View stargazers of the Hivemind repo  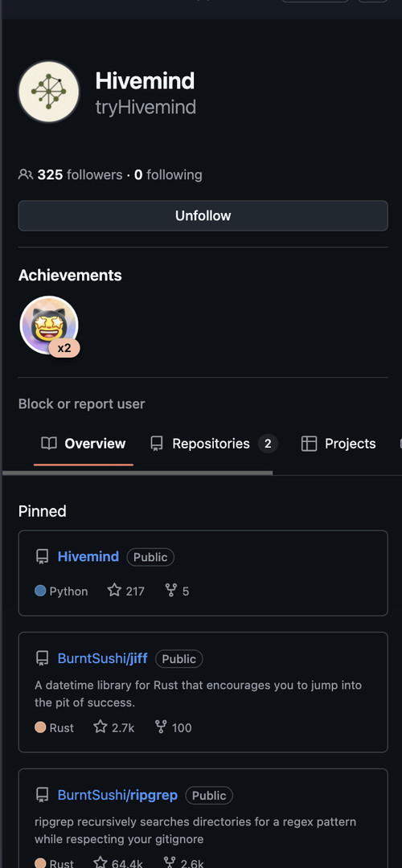tap(125, 592)
